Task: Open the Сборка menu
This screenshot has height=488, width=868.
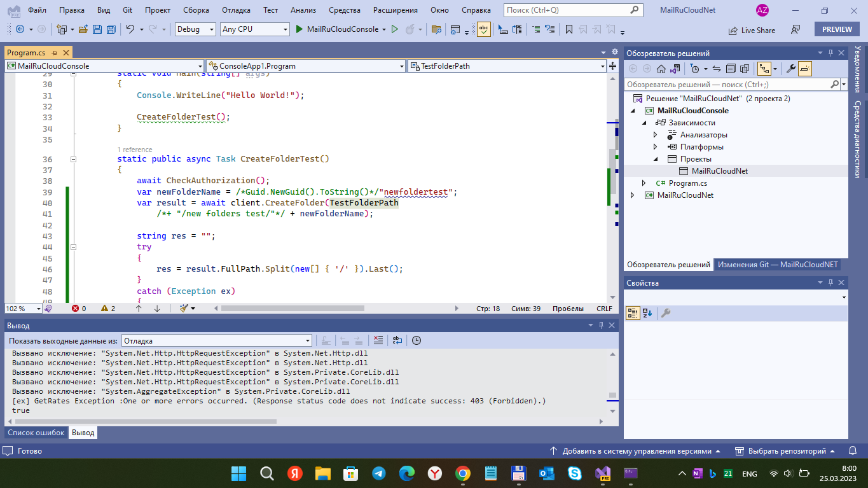Action: coord(196,10)
